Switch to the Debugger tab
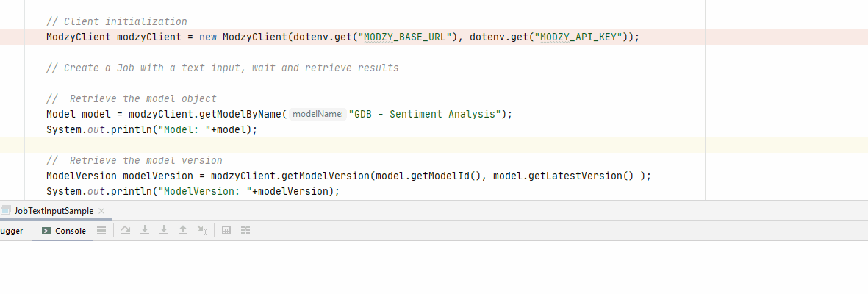Viewport: 868px width, 294px height. click(11, 231)
